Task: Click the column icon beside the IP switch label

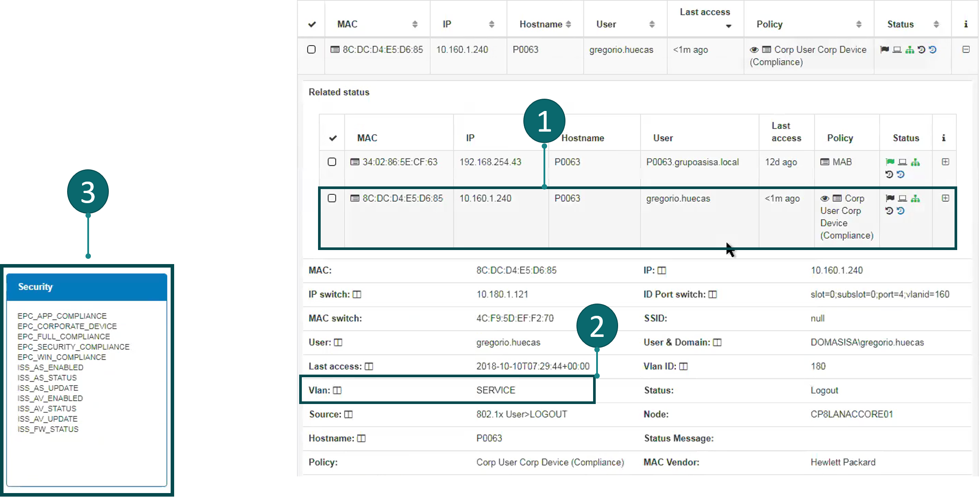Action: [357, 295]
